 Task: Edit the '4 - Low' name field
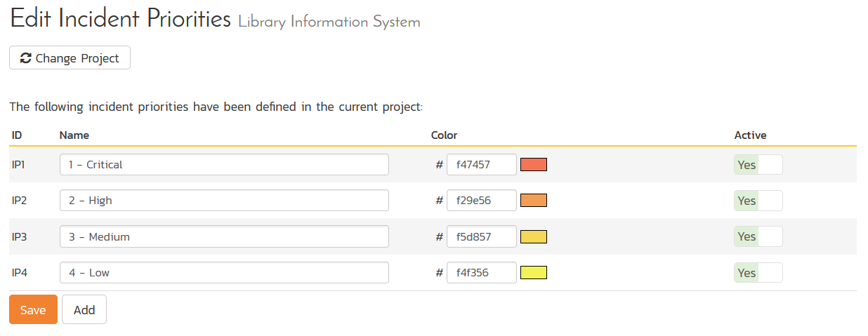pos(224,273)
